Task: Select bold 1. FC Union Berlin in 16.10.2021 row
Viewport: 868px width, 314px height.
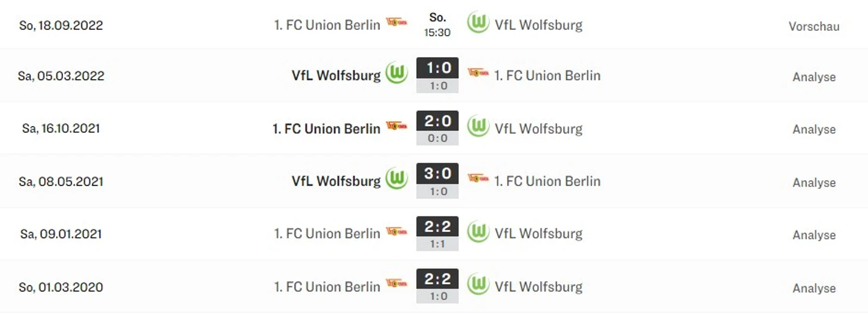Action: (326, 128)
